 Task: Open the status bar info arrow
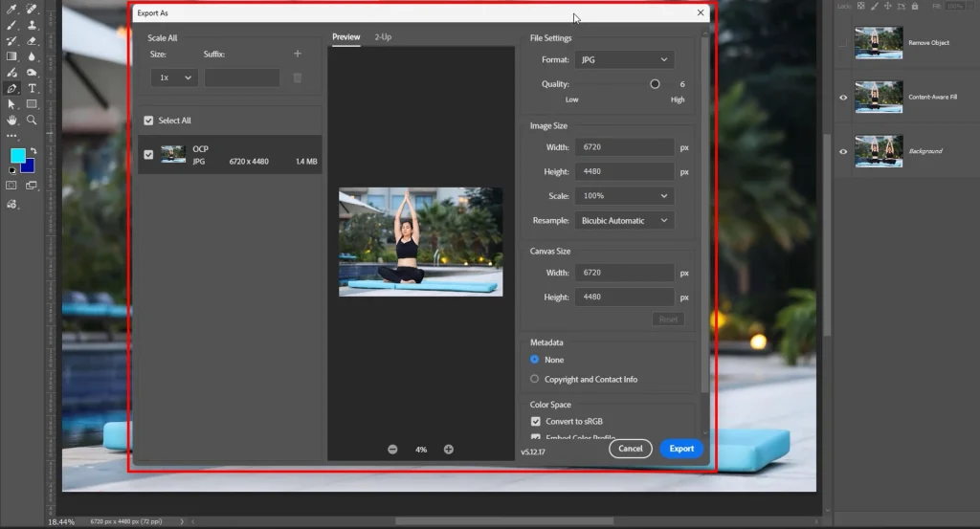coord(182,521)
